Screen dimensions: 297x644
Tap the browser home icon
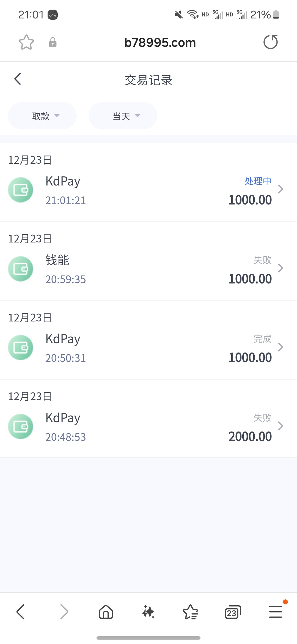(x=106, y=612)
